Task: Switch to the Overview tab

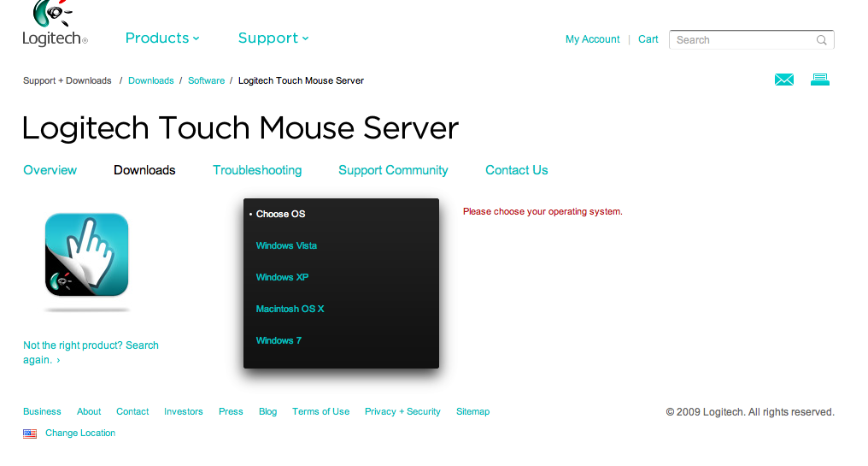Action: point(50,170)
